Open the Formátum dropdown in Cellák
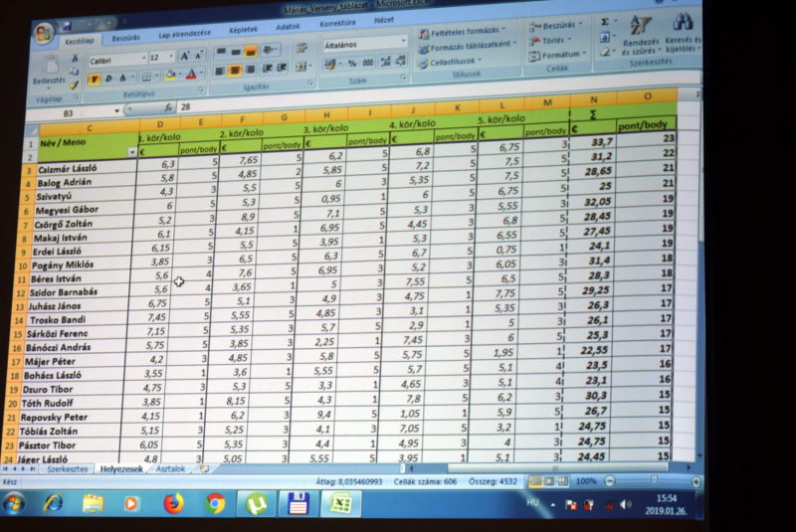 coord(557,55)
